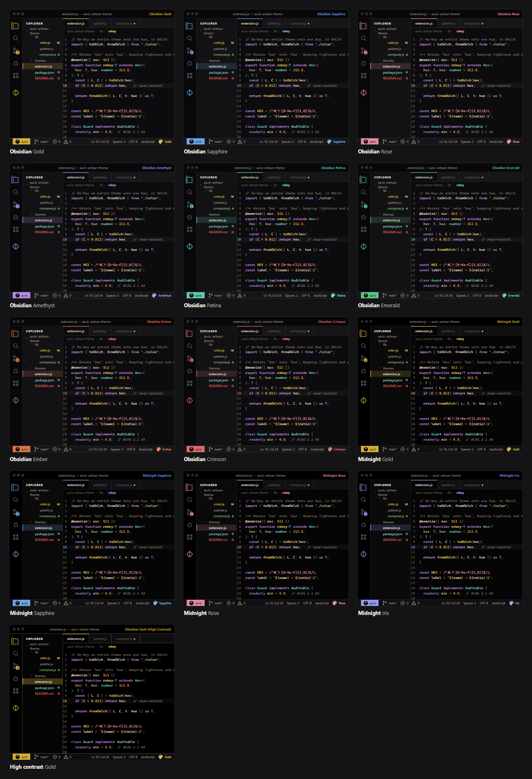Switch to compose.js tab in Obsidian Sapphire preview

[x=300, y=23]
